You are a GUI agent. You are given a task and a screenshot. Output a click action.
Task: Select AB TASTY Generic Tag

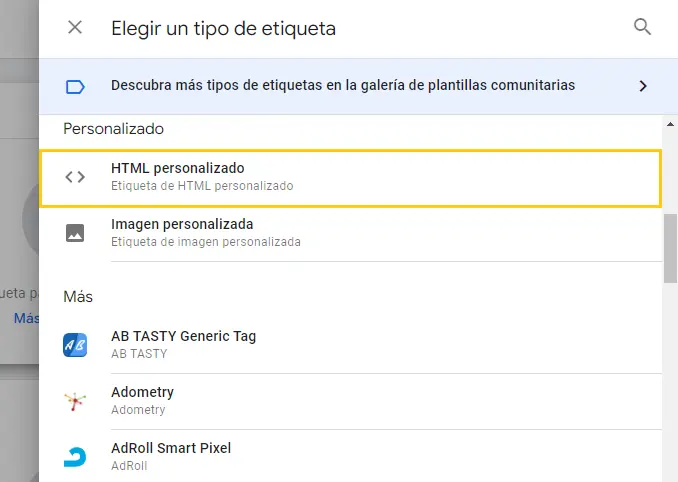point(350,345)
